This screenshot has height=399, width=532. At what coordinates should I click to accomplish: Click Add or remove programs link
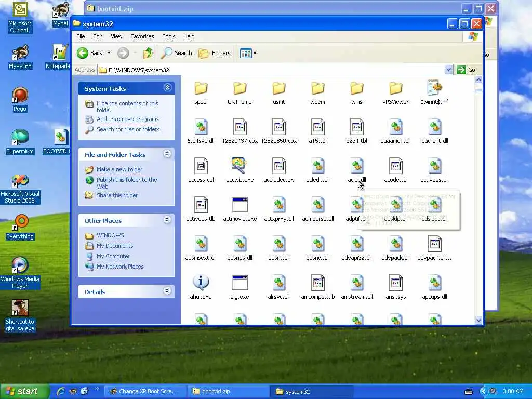click(x=128, y=119)
